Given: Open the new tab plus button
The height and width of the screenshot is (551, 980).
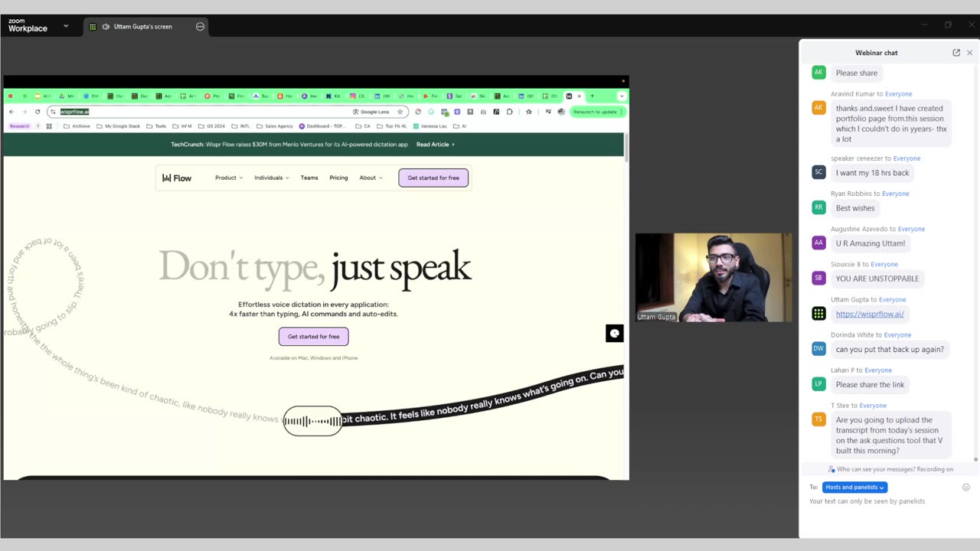Looking at the screenshot, I should click(592, 96).
